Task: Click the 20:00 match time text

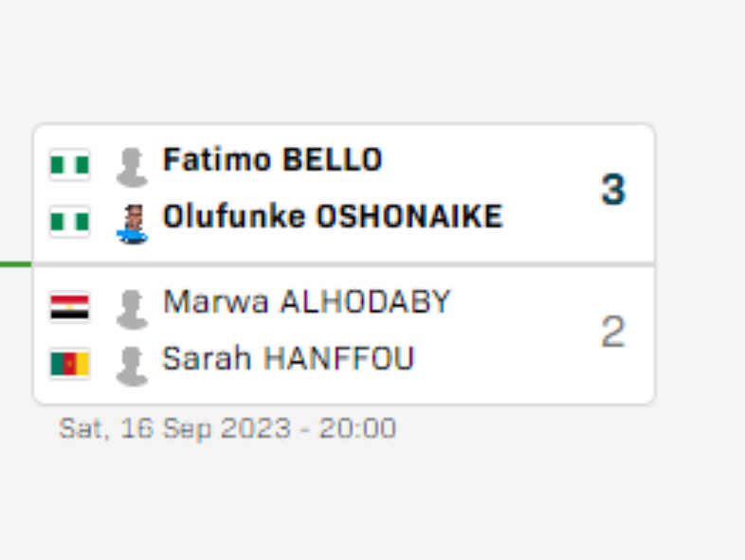Action: [356, 428]
